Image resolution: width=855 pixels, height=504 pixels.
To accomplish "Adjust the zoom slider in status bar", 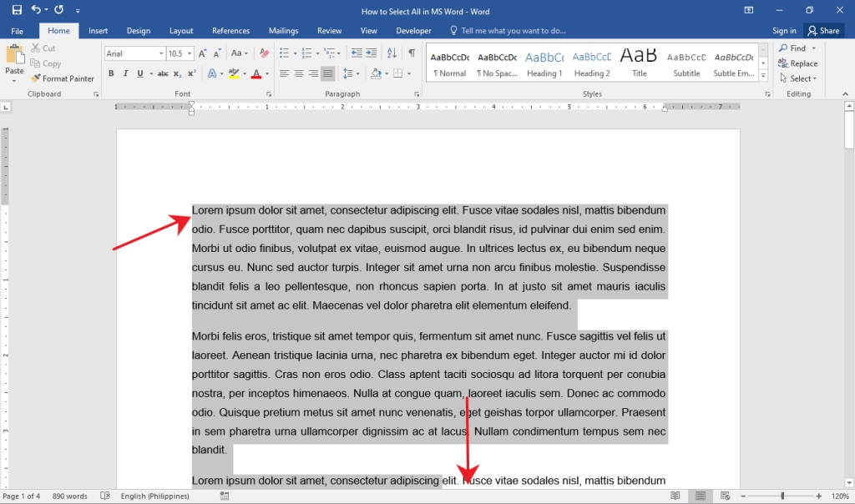I will [782, 496].
